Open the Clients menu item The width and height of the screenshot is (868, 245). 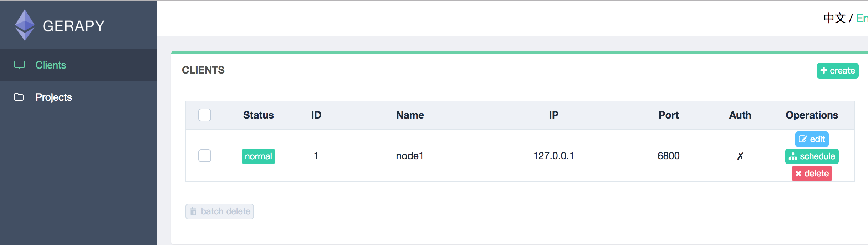coord(51,65)
